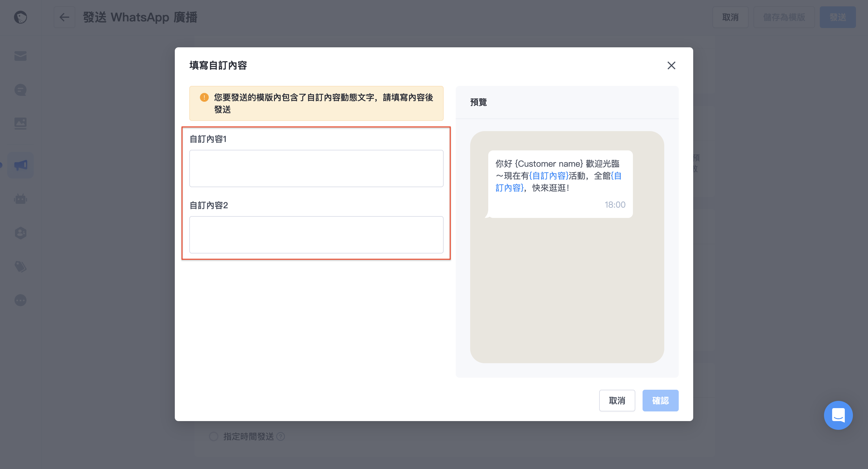Open the more options ellipsis sidebar icon

tap(20, 300)
